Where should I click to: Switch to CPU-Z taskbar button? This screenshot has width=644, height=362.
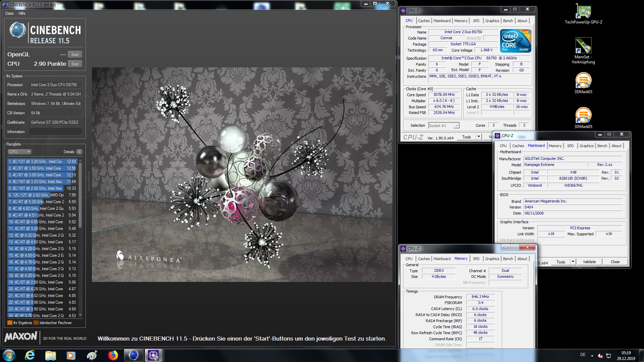coord(154,355)
